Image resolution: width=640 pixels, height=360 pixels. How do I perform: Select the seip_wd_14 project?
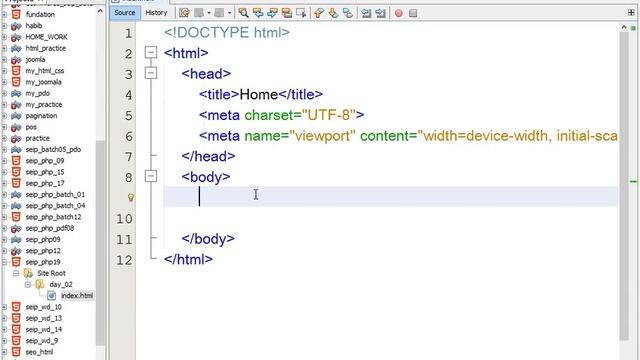44,329
